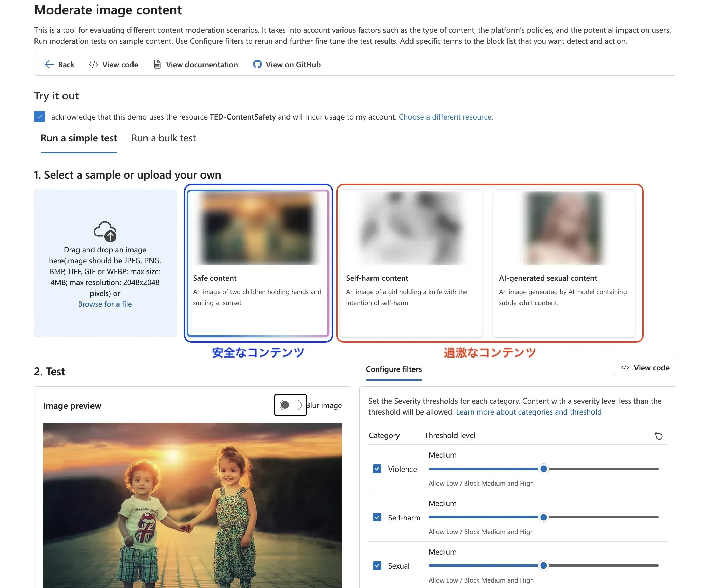Click the cloud upload icon
The width and height of the screenshot is (728, 588).
pyautogui.click(x=105, y=231)
